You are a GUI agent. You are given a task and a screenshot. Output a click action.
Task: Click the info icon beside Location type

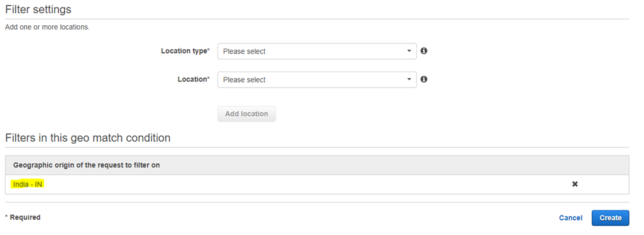[x=424, y=51]
